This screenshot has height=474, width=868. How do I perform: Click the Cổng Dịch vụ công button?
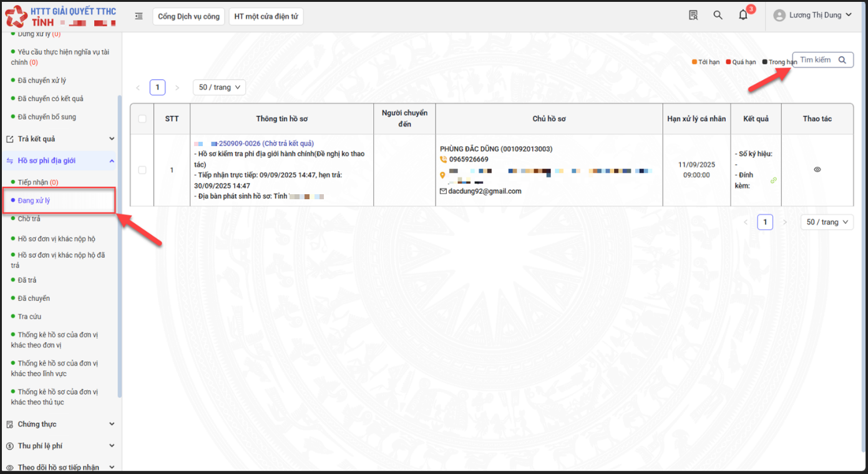click(188, 16)
